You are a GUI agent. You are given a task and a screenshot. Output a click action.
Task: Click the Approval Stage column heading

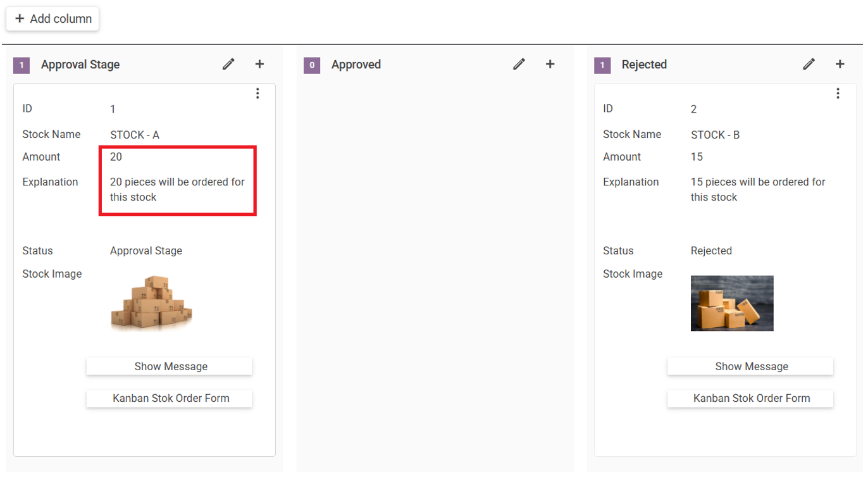(80, 65)
